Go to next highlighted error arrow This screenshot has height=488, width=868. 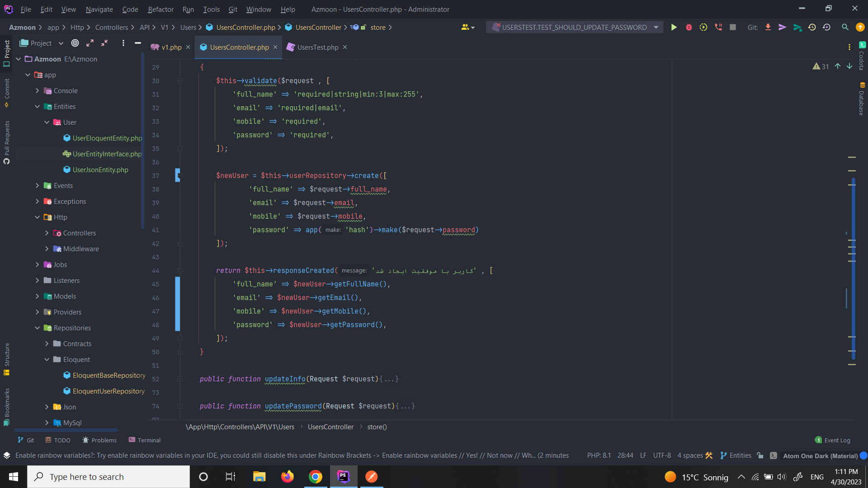pos(849,66)
